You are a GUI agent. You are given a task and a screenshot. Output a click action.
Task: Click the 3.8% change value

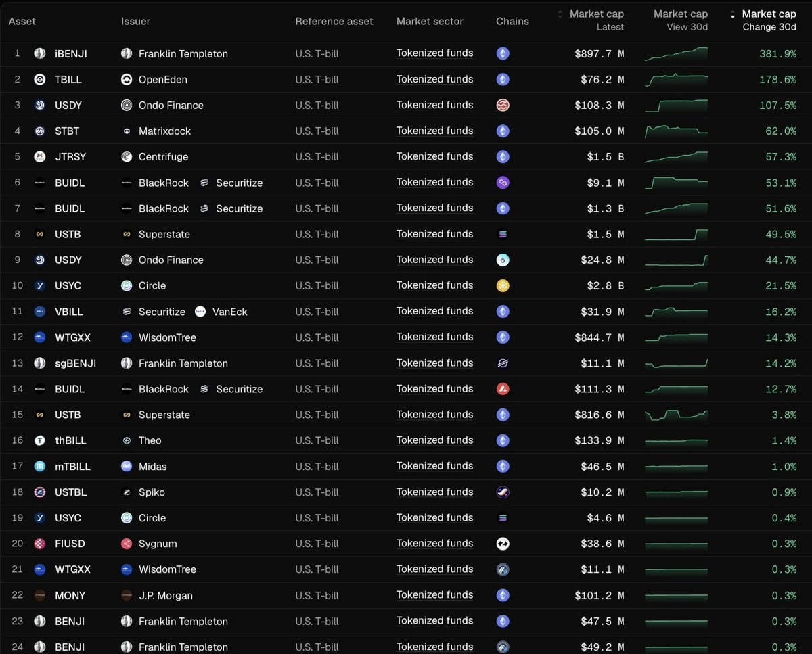pyautogui.click(x=784, y=415)
